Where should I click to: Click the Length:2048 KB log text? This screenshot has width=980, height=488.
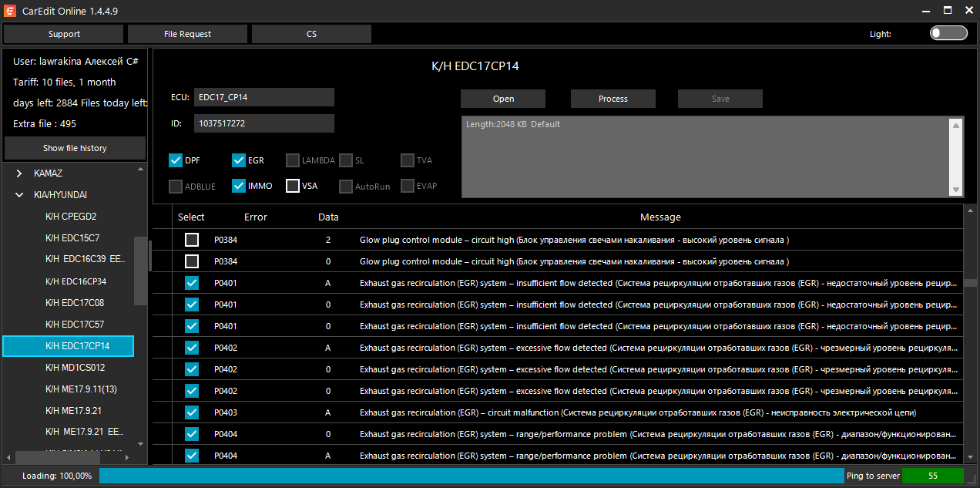point(513,124)
